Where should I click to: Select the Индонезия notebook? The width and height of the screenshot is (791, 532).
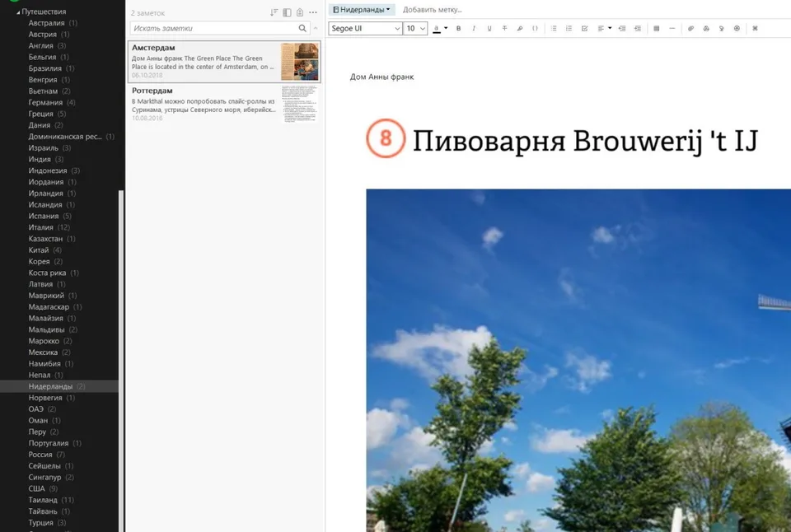(x=54, y=170)
